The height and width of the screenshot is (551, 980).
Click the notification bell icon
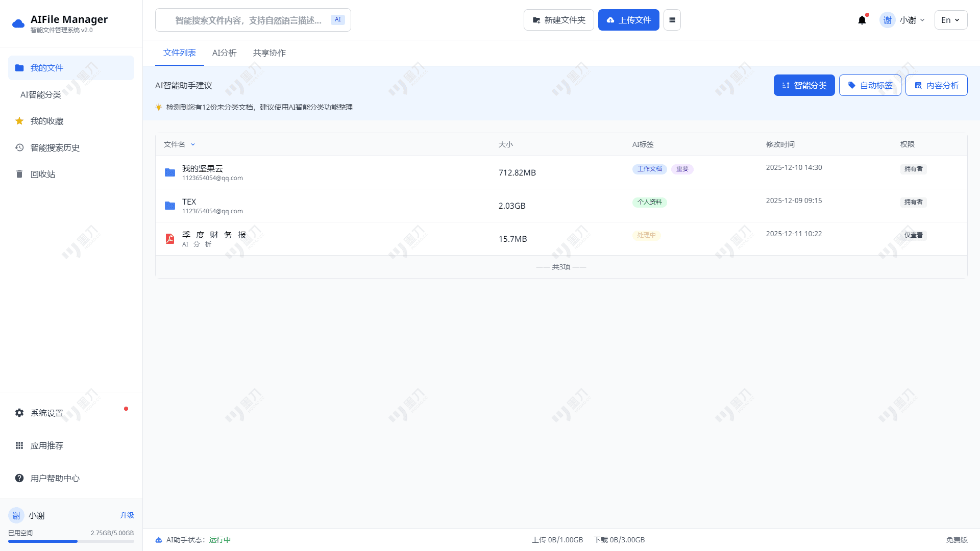coord(862,20)
